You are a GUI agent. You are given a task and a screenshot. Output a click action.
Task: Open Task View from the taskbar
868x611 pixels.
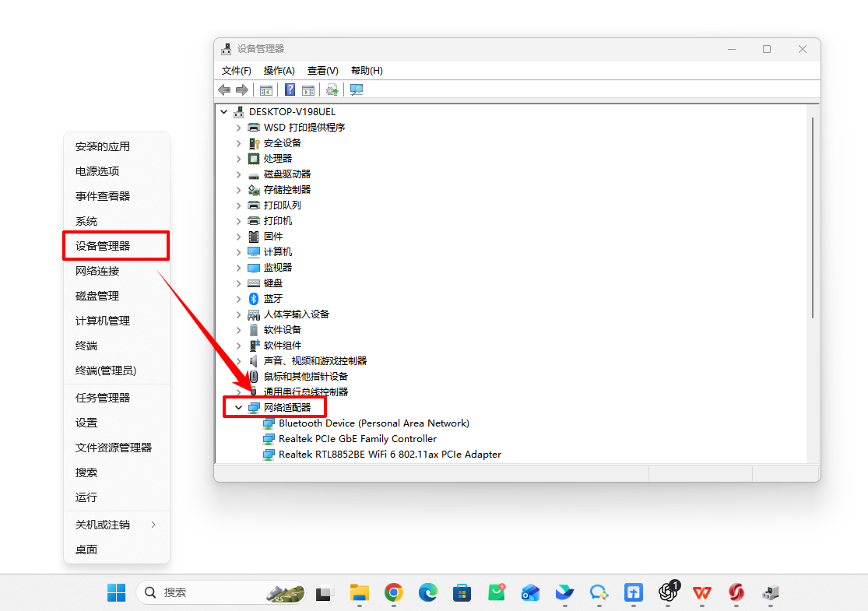tap(325, 593)
